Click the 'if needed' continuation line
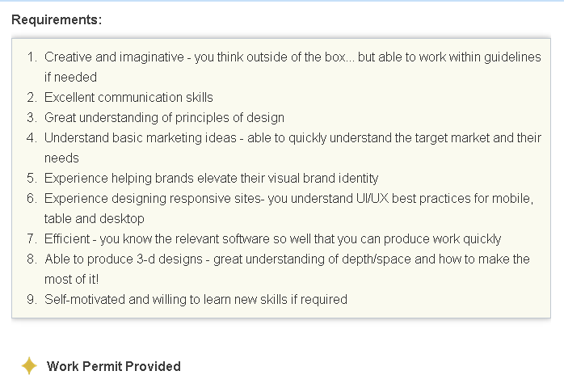The height and width of the screenshot is (392, 564). click(x=70, y=77)
